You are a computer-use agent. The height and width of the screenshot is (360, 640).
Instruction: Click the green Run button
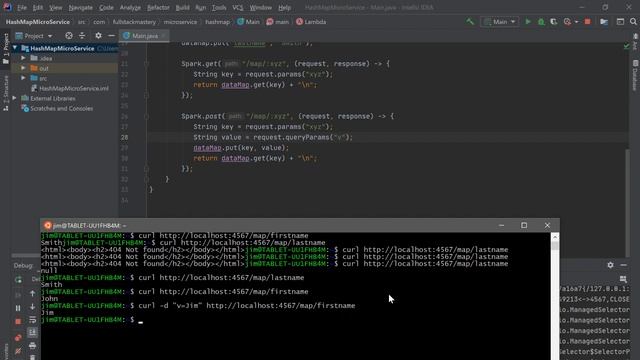coord(528,22)
